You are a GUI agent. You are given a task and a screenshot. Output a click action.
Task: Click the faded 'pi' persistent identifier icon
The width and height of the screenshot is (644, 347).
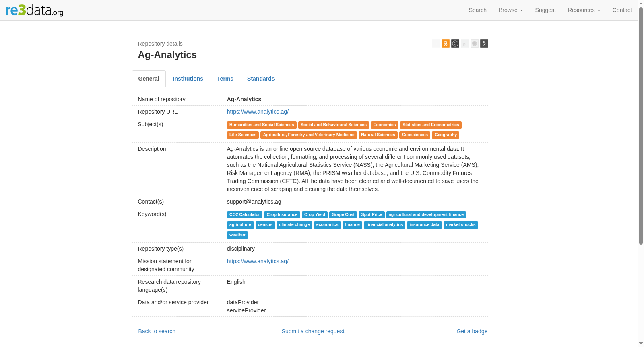pos(465,44)
